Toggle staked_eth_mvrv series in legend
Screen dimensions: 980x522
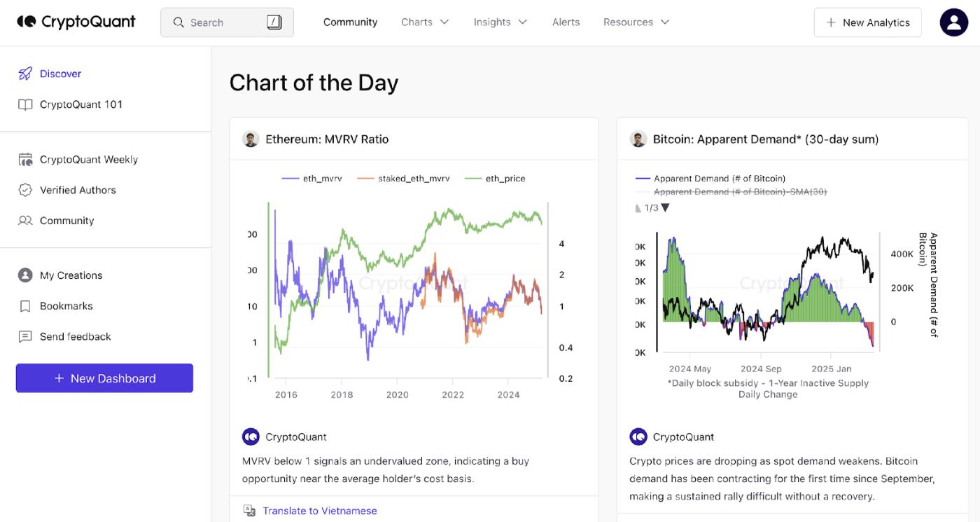[x=403, y=179]
